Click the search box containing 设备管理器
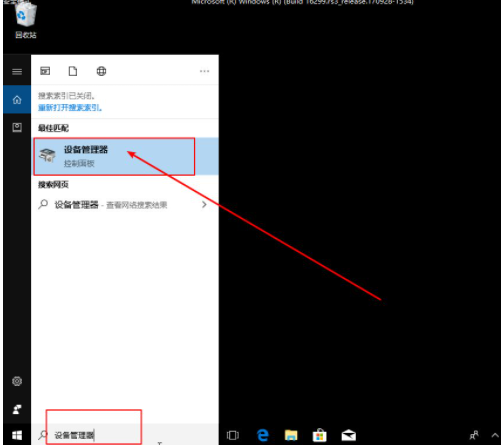This screenshot has width=502, height=448. 125,435
